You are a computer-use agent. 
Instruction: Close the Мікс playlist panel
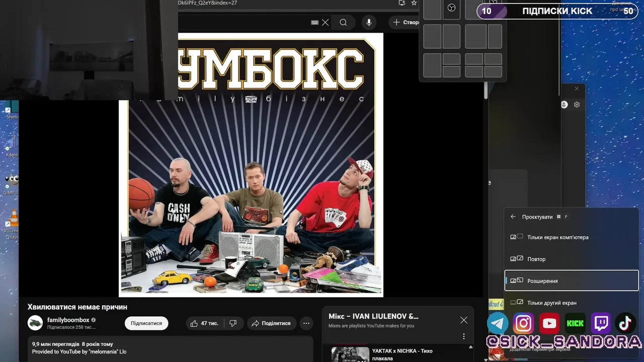click(464, 320)
